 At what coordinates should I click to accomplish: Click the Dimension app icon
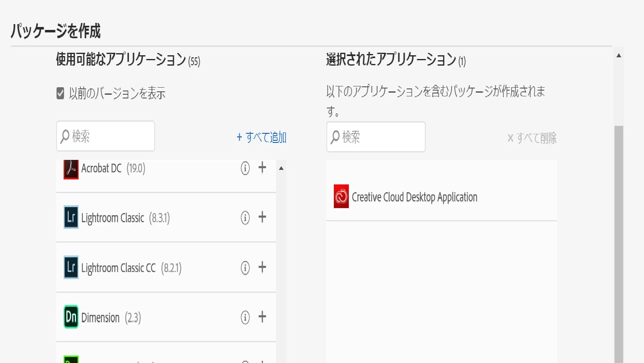(x=71, y=317)
